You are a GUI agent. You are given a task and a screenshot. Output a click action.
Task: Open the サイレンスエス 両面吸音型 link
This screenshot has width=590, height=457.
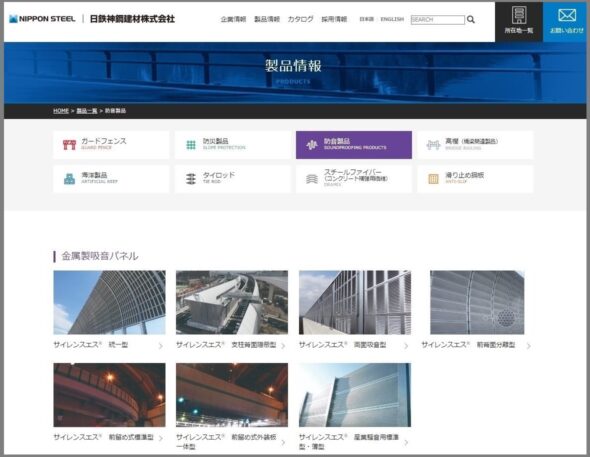click(x=342, y=345)
